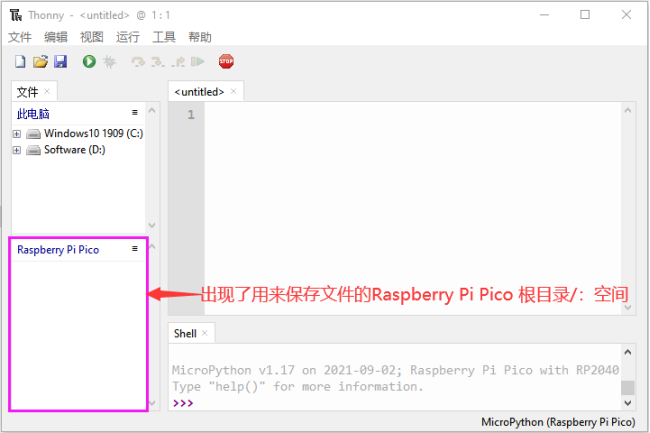Click the Step Into debug icon
650x433 pixels.
click(x=158, y=62)
